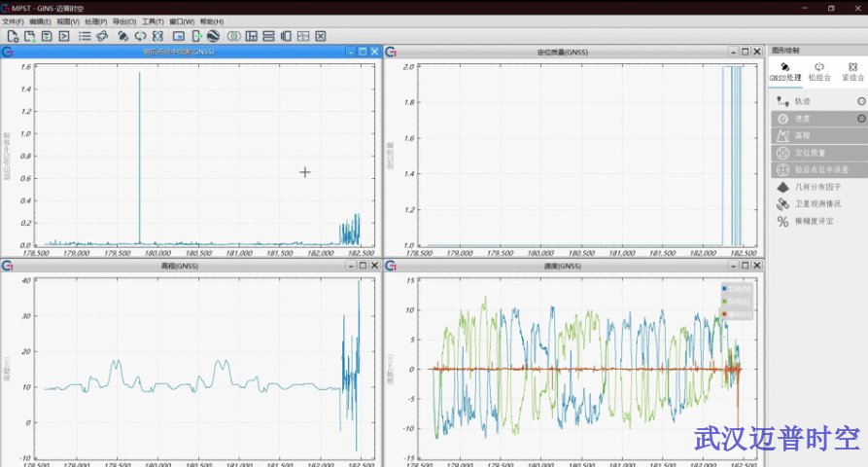This screenshot has width=868, height=467.
Task: Open the 处理(P) menu
Action: click(x=96, y=21)
